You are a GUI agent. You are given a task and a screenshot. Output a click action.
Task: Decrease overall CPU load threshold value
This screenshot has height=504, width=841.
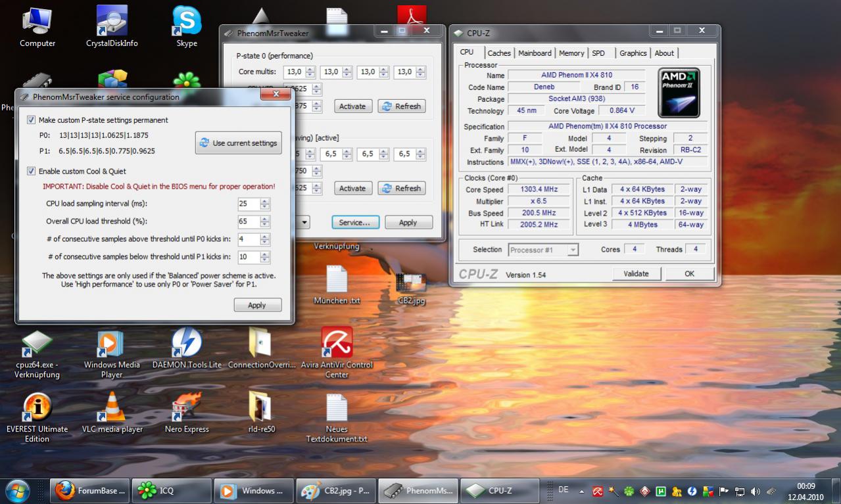(265, 225)
